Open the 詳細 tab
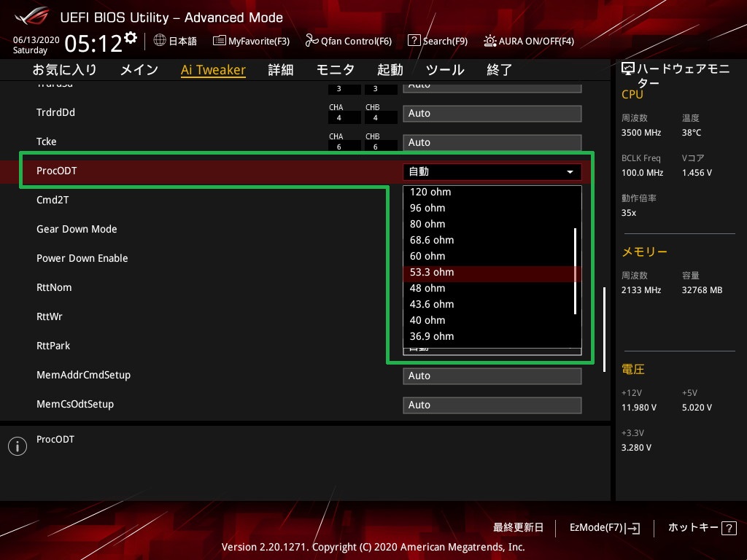The height and width of the screenshot is (560, 747). point(281,70)
